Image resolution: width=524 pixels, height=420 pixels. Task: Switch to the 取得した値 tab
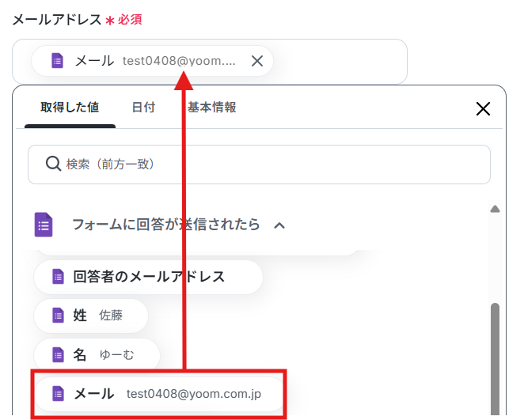click(70, 108)
